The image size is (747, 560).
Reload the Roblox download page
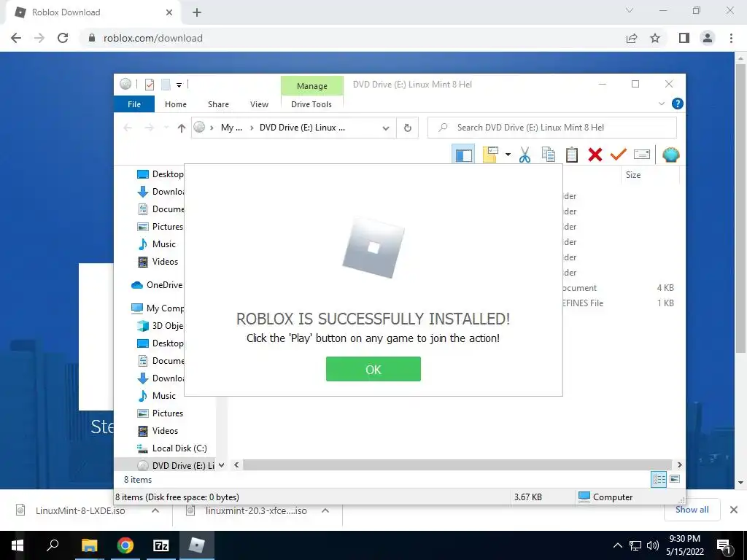(63, 38)
